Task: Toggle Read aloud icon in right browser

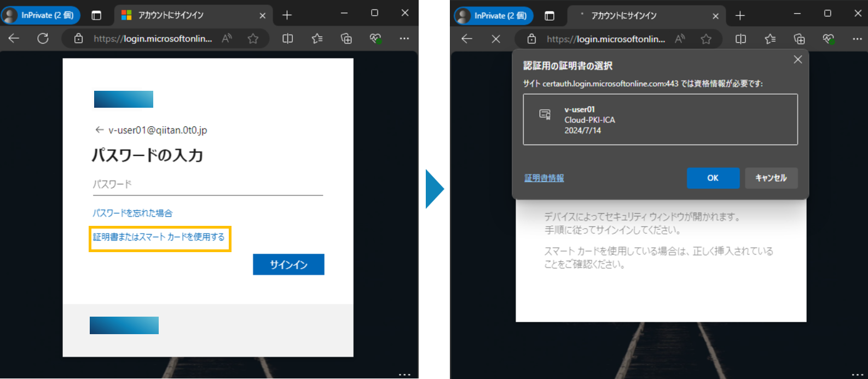Action: tap(680, 39)
